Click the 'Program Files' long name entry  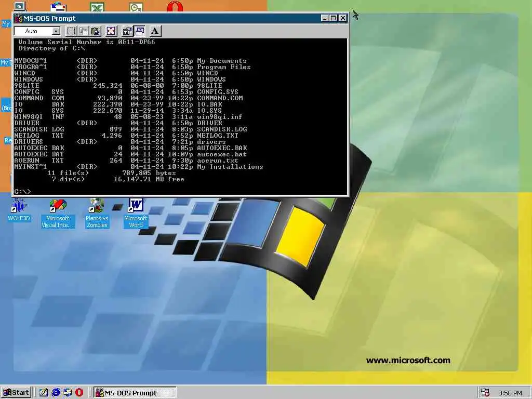tap(224, 67)
